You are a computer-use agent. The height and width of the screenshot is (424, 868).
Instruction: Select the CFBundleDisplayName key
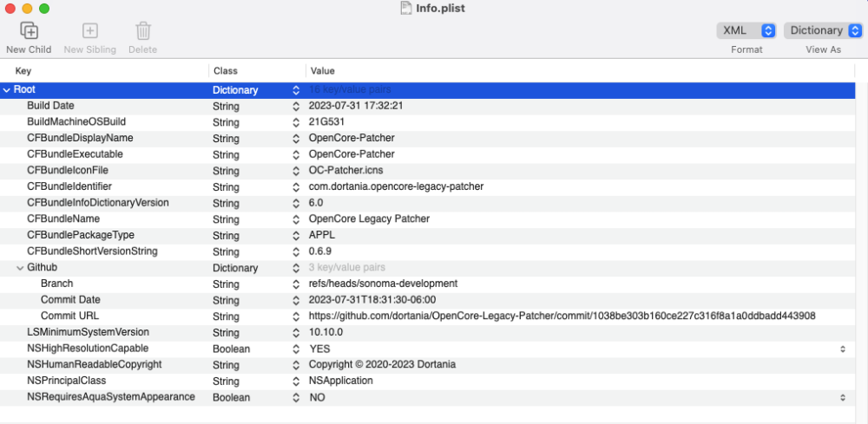80,138
